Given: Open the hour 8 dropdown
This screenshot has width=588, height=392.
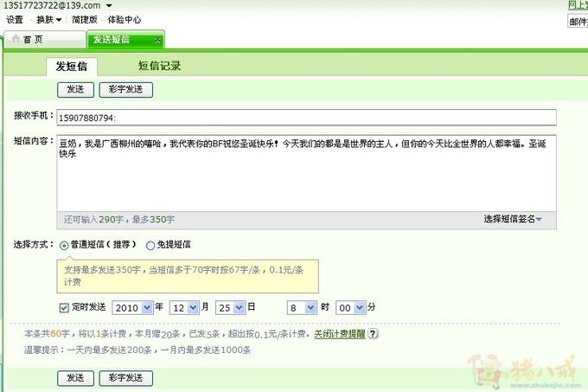Looking at the screenshot, I should coord(310,307).
